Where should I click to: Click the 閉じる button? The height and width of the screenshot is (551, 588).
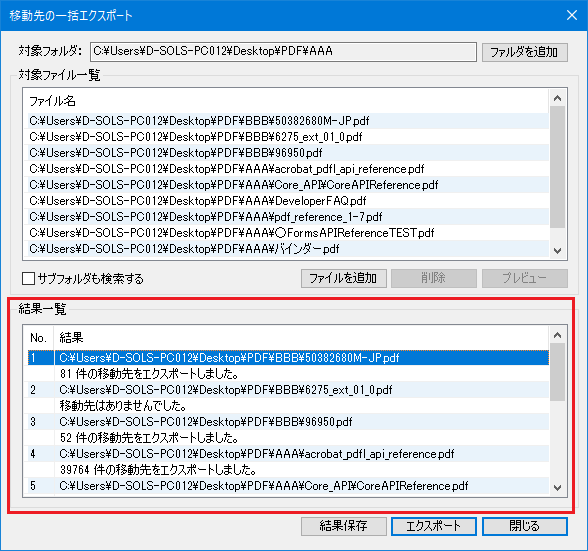click(x=524, y=526)
